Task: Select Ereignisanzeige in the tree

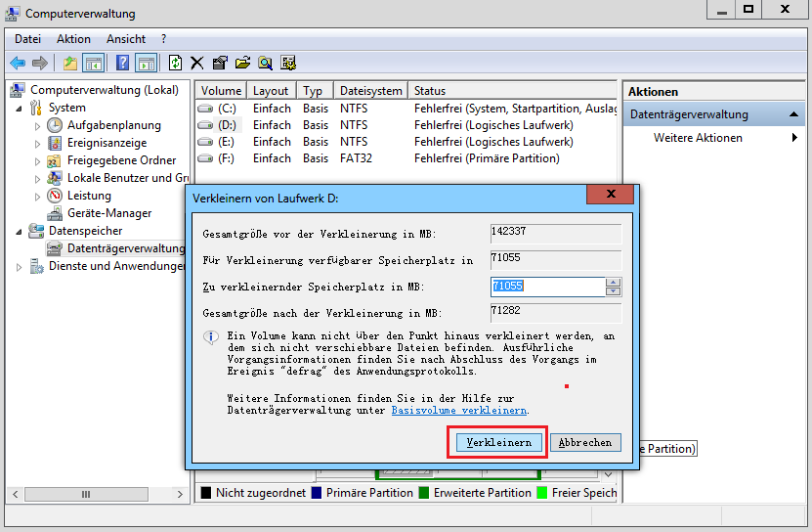Action: coord(107,143)
